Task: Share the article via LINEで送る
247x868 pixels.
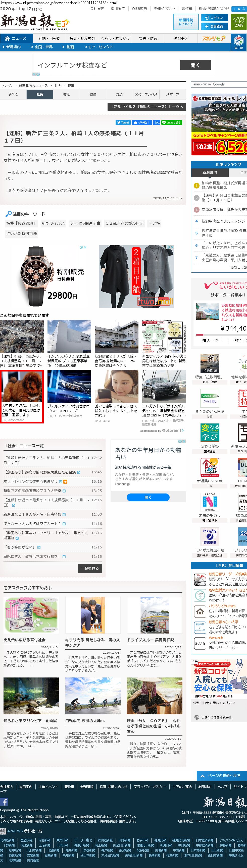Action: click(171, 123)
